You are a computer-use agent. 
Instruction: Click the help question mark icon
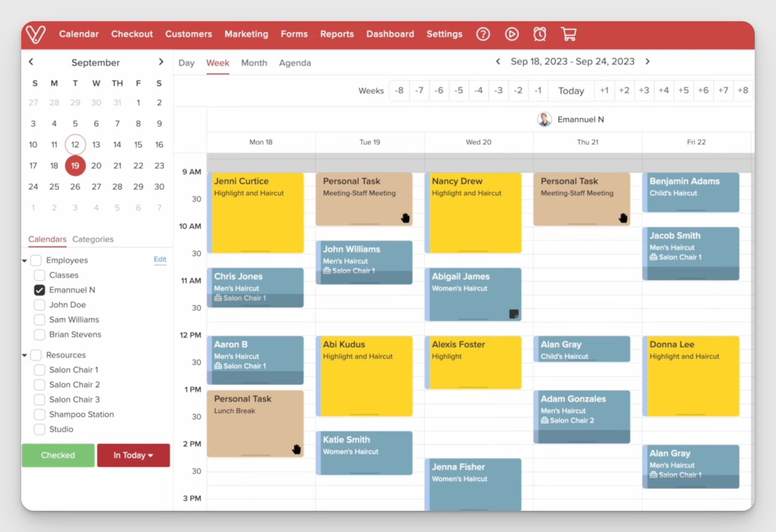pos(483,34)
